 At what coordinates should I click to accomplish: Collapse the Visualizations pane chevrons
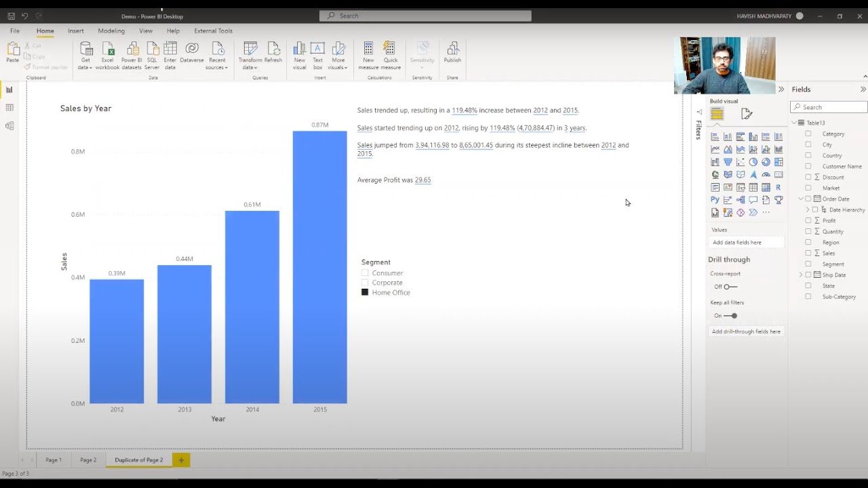781,89
